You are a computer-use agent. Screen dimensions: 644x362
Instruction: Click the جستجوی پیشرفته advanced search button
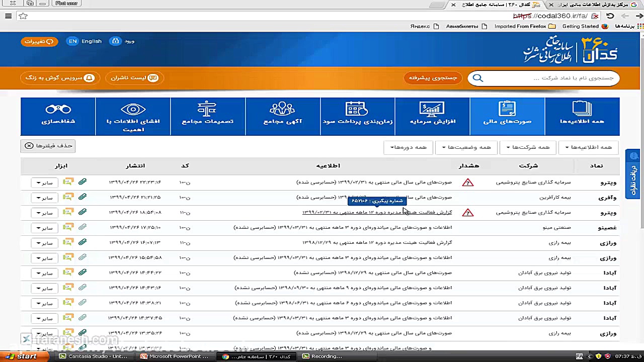click(x=433, y=78)
